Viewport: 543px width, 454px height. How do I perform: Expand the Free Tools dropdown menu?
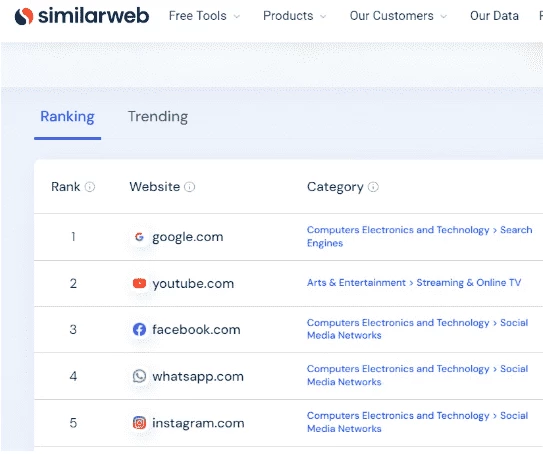[204, 16]
